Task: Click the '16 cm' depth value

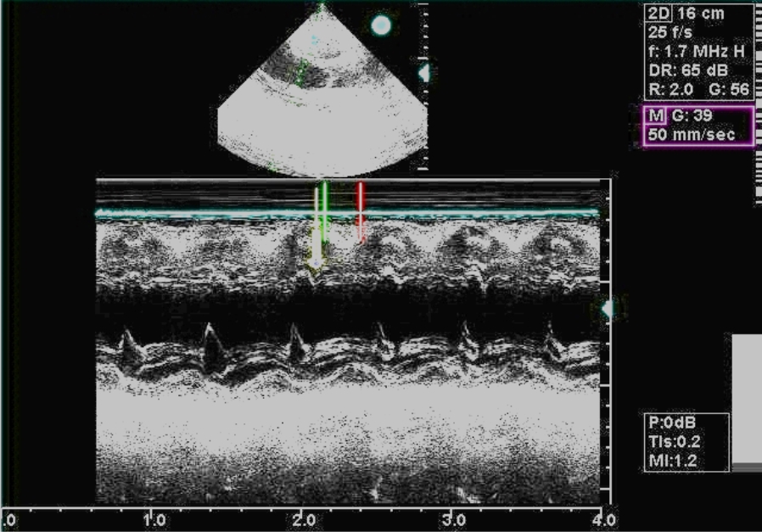Action: [x=701, y=13]
